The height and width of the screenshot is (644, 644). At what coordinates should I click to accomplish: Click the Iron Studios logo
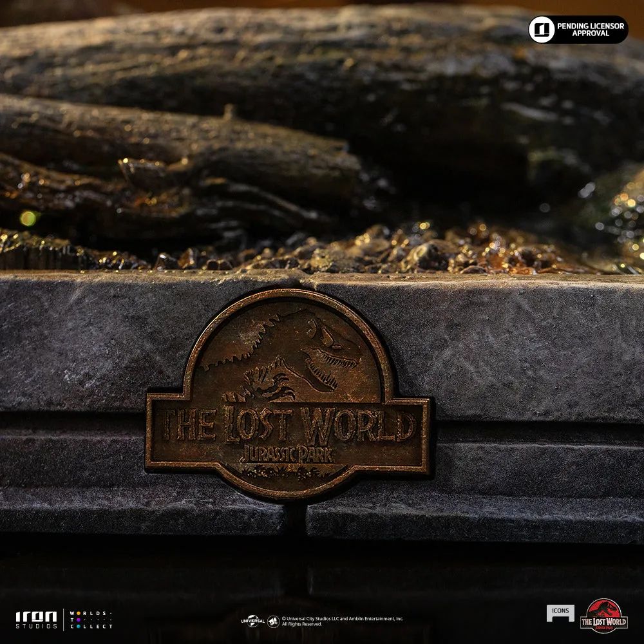pyautogui.click(x=36, y=620)
